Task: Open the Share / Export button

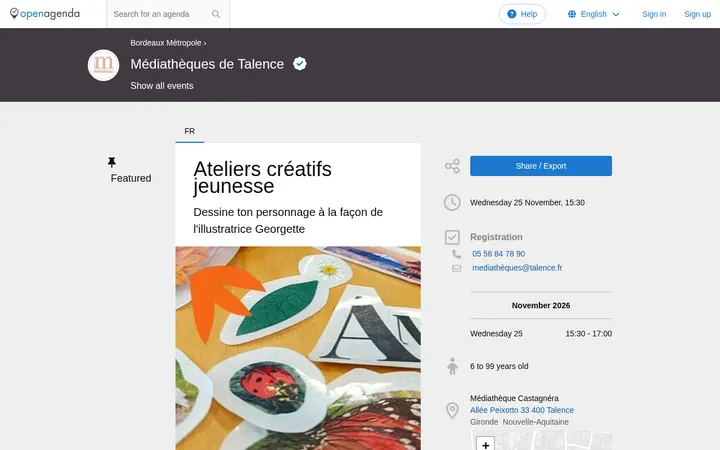Action: coord(541,166)
